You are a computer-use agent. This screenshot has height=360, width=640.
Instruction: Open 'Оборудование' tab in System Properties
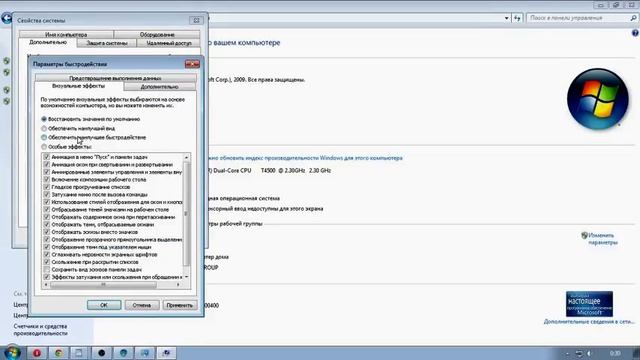(157, 35)
